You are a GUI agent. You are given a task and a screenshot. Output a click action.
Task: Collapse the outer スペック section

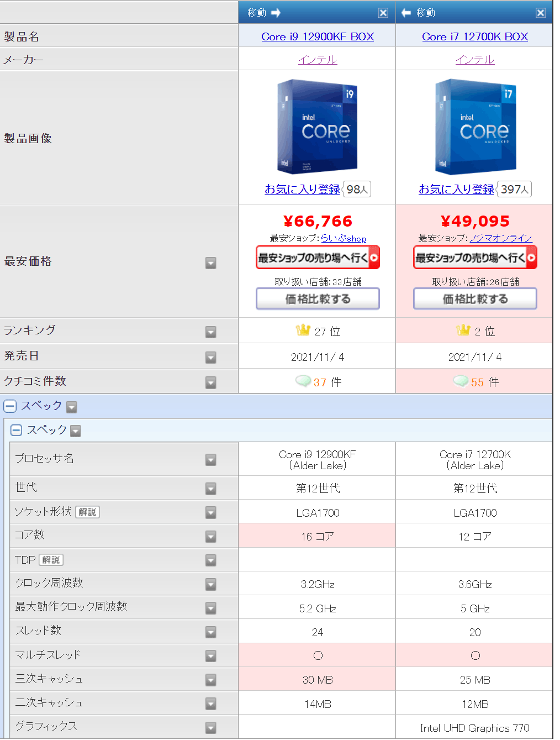[x=10, y=406]
